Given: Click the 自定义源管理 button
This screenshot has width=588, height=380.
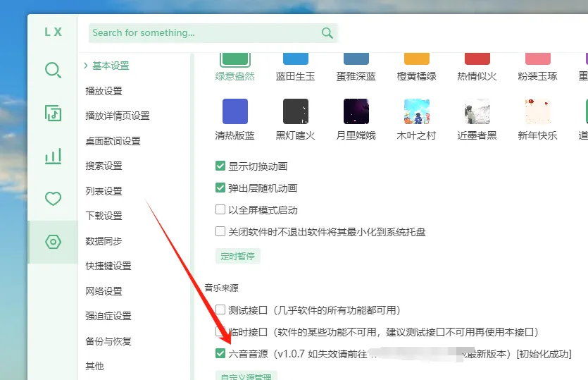Looking at the screenshot, I should coord(246,376).
